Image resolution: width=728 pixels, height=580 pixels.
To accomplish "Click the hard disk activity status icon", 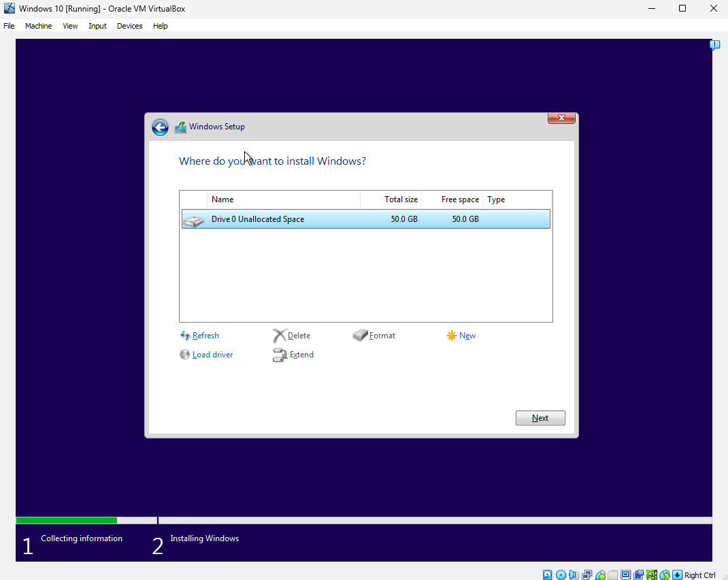I will pyautogui.click(x=548, y=575).
